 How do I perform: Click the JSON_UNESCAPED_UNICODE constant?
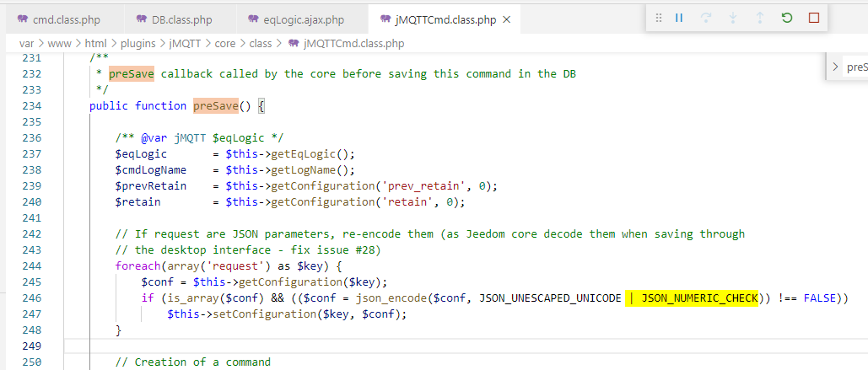pyautogui.click(x=550, y=298)
